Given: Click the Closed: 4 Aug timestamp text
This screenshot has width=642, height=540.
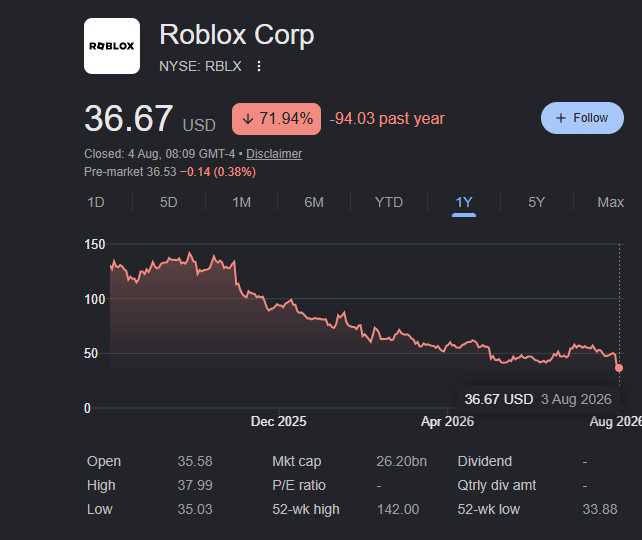Looking at the screenshot, I should [x=160, y=154].
